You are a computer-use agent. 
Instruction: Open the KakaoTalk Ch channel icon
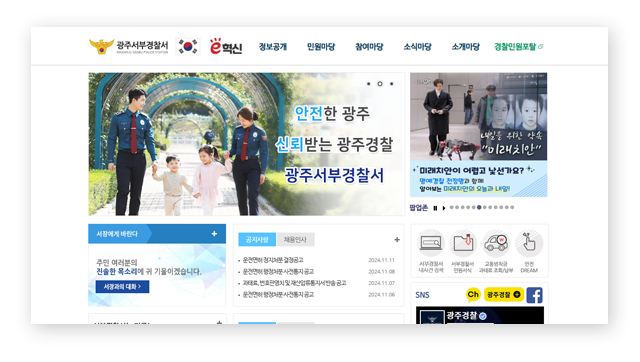473,295
